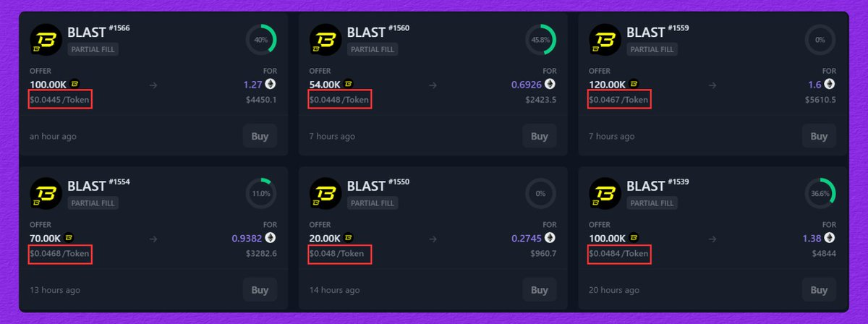
Task: Click the BLAST logo on offer #1554
Action: pos(46,193)
